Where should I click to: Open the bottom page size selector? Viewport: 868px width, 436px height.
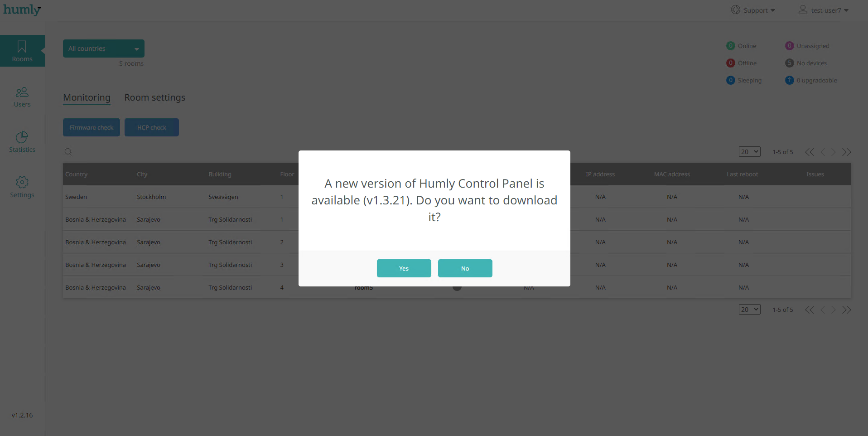[749, 310]
